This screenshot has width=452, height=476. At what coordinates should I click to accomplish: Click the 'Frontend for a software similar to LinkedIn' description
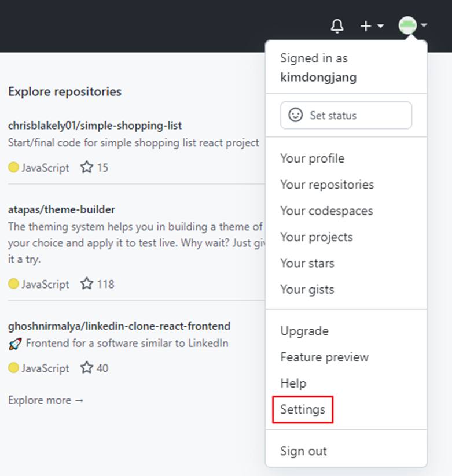tap(127, 343)
